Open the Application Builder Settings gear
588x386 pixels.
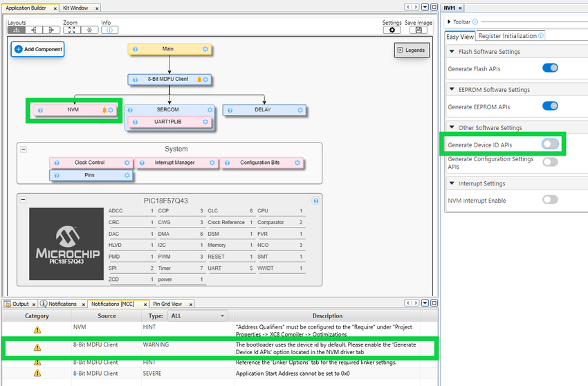click(392, 30)
